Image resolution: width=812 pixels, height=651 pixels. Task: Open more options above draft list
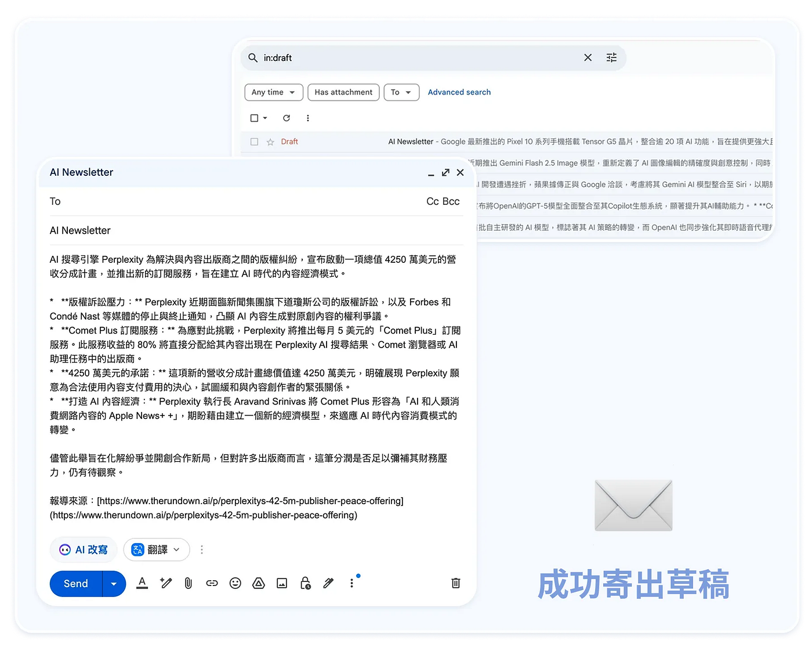pyautogui.click(x=307, y=118)
